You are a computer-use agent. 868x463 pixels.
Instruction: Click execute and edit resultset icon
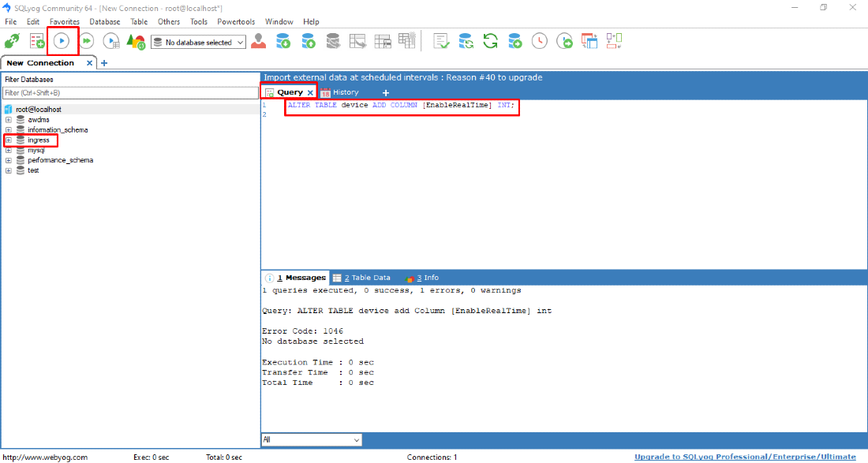111,41
